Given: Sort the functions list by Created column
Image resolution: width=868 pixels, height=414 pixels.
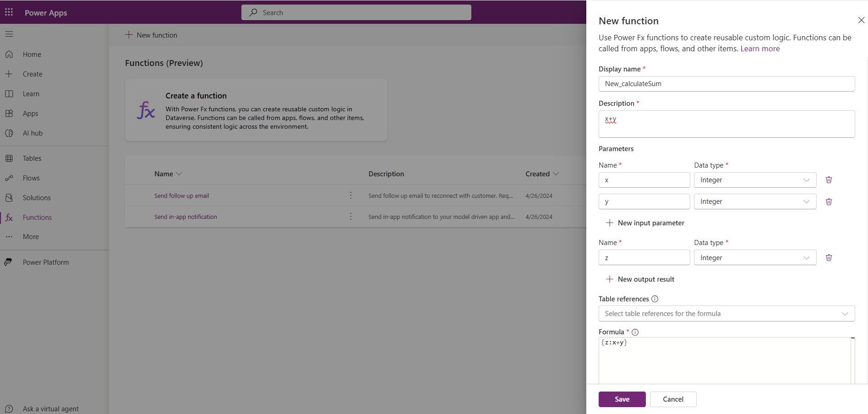Looking at the screenshot, I should pyautogui.click(x=541, y=174).
